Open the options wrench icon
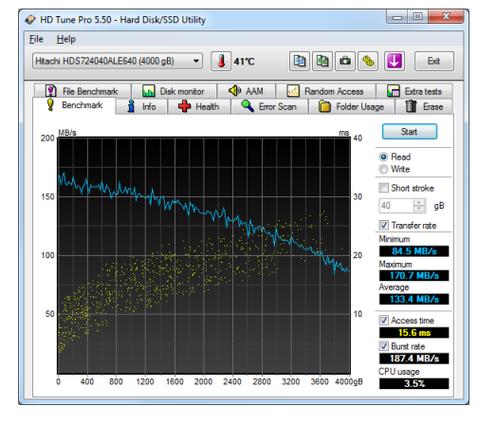496x425 pixels. click(368, 61)
